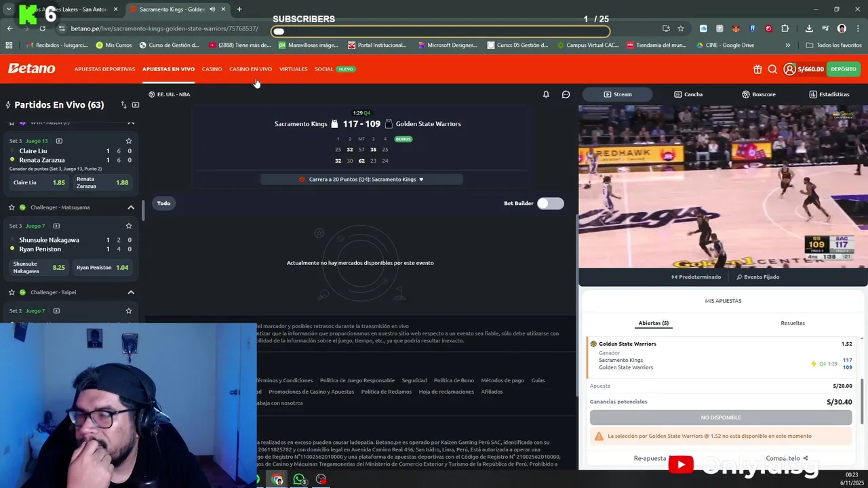Open the Betano gift promotions icon
The height and width of the screenshot is (488, 868).
tap(757, 69)
